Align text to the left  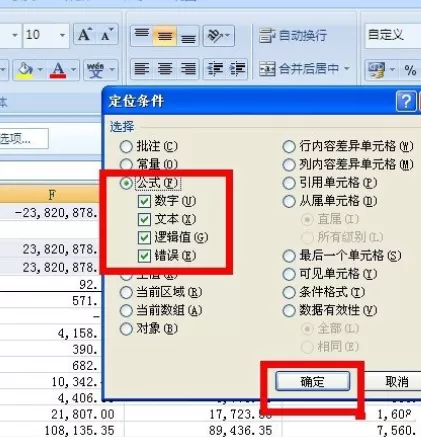[142, 69]
